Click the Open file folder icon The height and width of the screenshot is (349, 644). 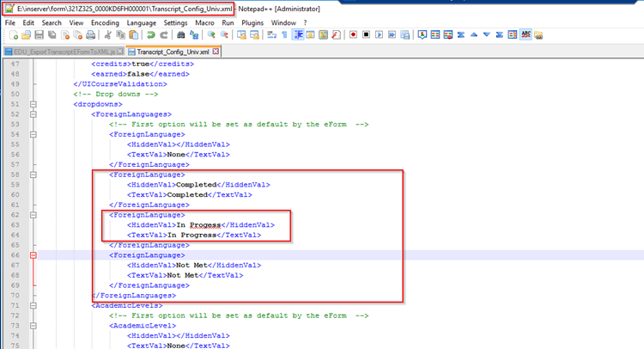(x=27, y=35)
